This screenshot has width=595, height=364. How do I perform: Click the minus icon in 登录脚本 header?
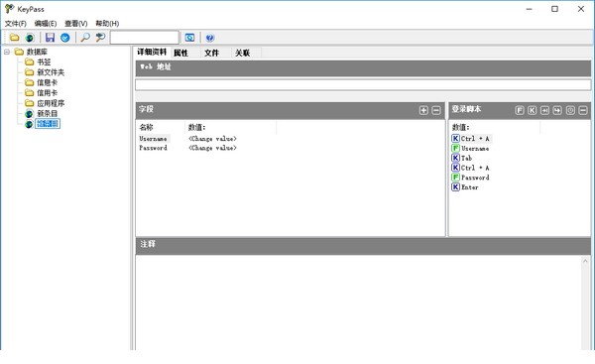click(x=583, y=110)
